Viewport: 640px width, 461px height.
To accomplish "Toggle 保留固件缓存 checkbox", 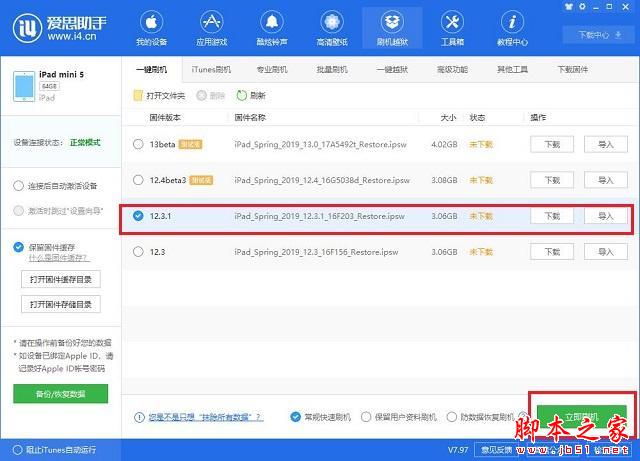I will [x=18, y=247].
